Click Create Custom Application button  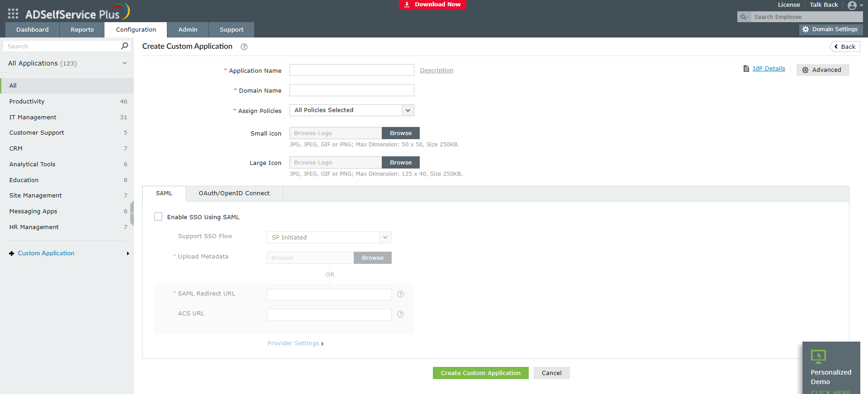pyautogui.click(x=481, y=373)
